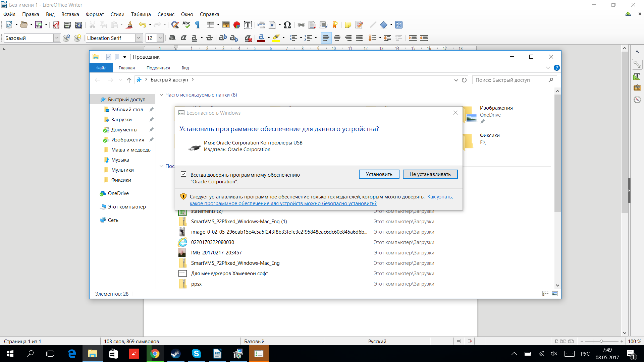Select 'Загрузки' in Explorer sidebar

[x=121, y=120]
